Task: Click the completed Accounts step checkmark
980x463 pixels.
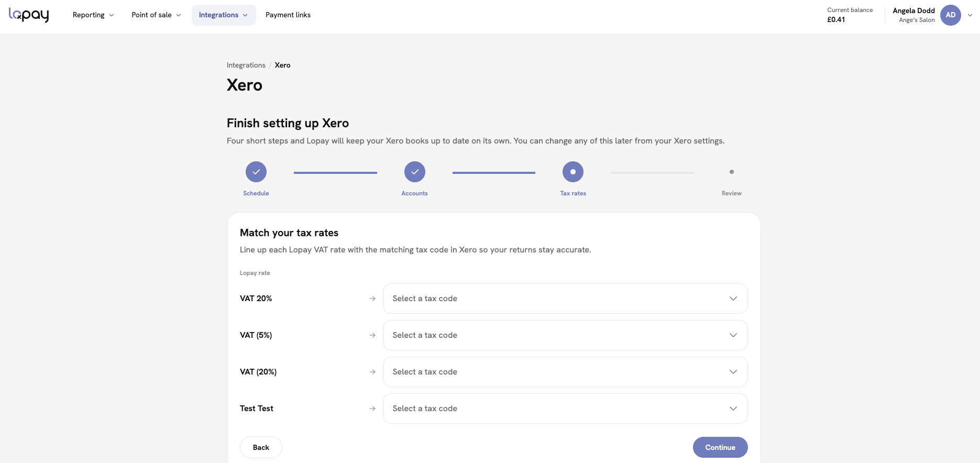Action: coord(415,172)
